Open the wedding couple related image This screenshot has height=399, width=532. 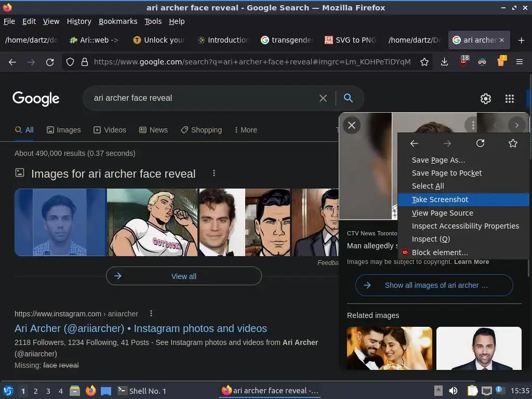click(x=389, y=349)
